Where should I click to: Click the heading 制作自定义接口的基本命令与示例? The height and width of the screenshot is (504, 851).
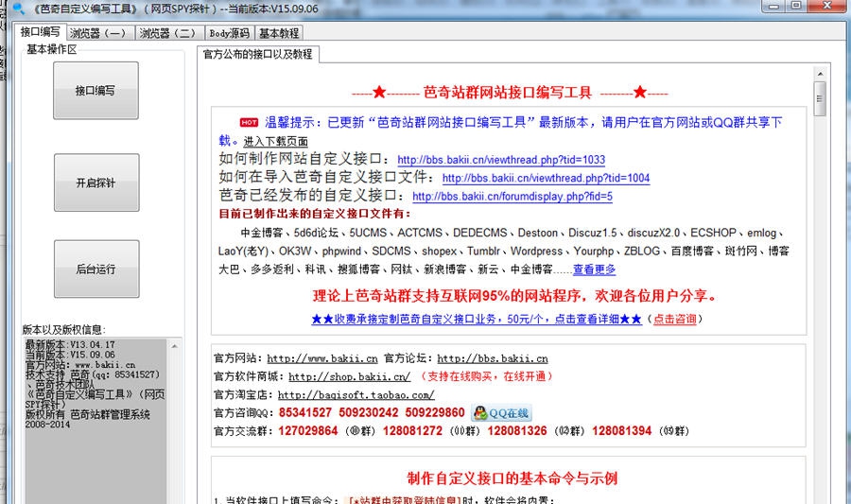(512, 478)
